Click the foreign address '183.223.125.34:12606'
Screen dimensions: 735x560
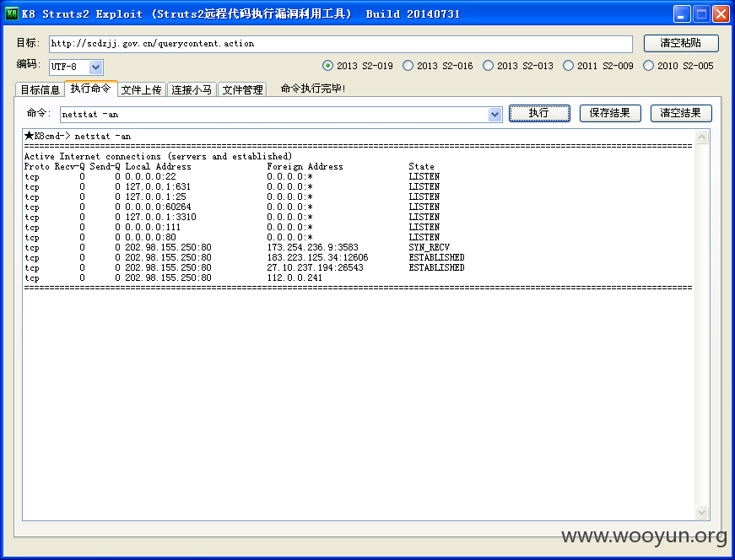click(x=318, y=257)
